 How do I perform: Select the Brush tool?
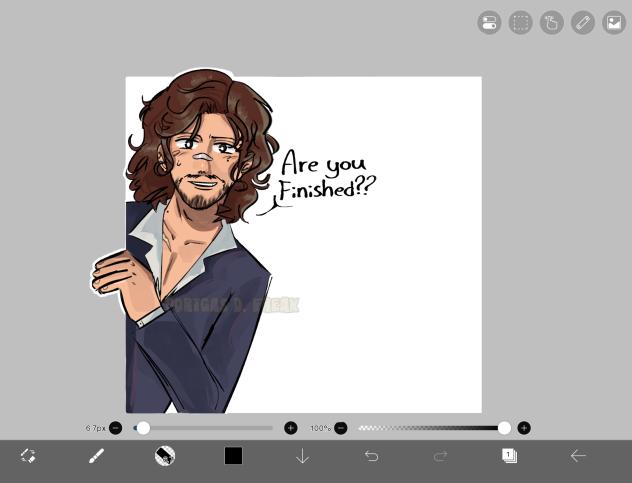pyautogui.click(x=97, y=456)
